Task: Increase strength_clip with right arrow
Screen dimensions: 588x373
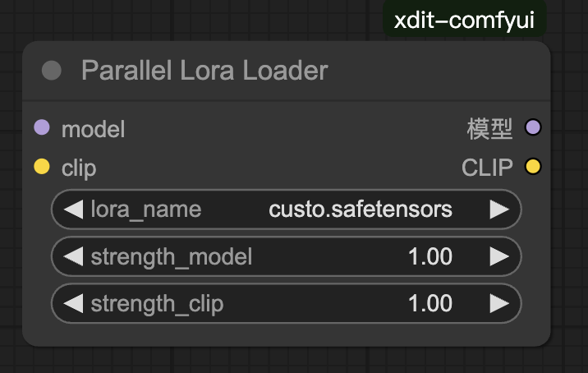Action: pyautogui.click(x=498, y=304)
